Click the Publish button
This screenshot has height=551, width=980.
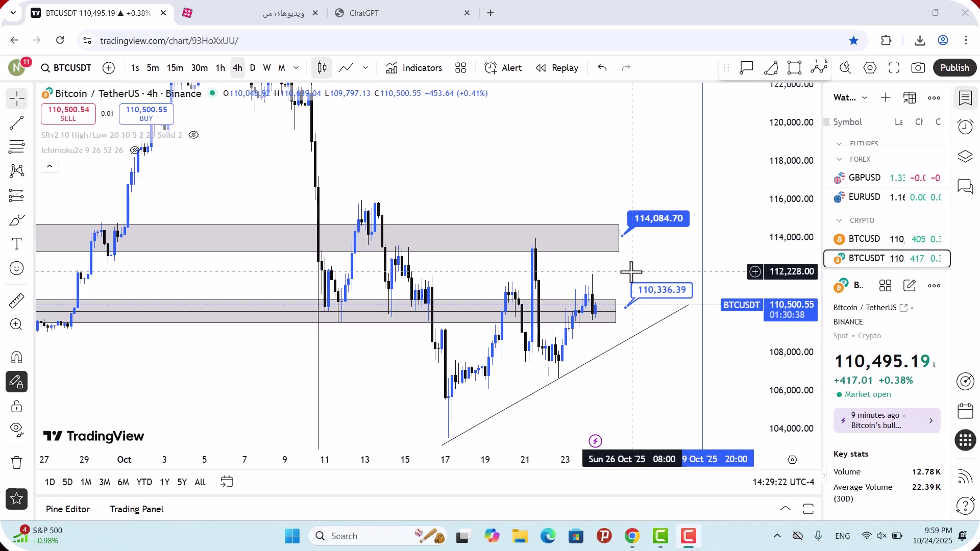954,68
